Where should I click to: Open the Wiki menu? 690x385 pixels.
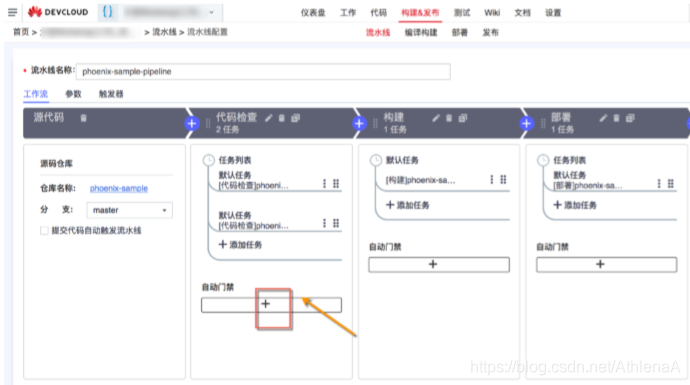pyautogui.click(x=492, y=13)
